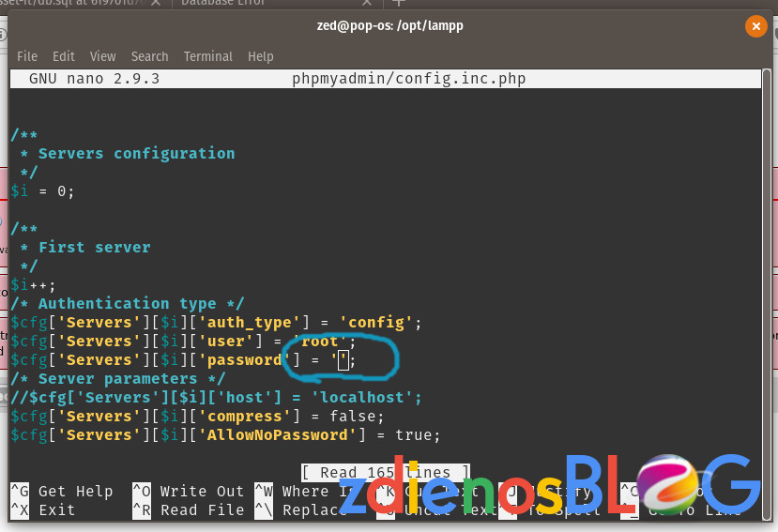
Task: Click the 'user' key text
Action: [x=226, y=342]
